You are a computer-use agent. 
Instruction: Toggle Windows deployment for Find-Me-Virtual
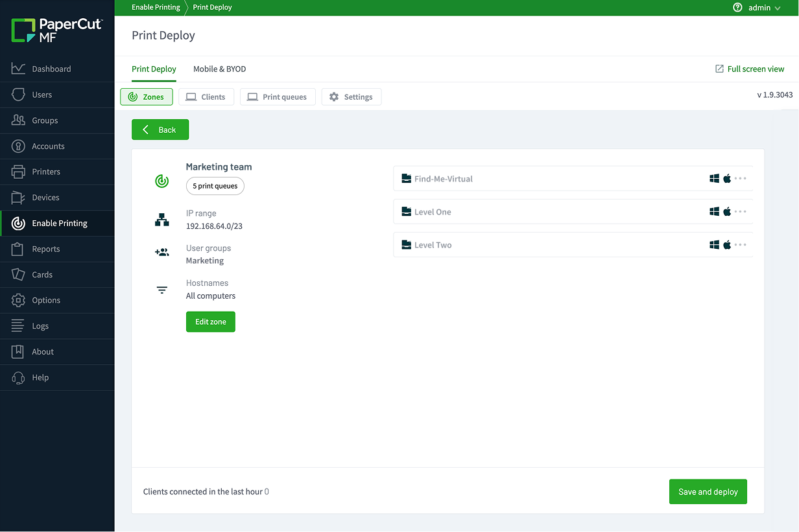click(x=714, y=178)
